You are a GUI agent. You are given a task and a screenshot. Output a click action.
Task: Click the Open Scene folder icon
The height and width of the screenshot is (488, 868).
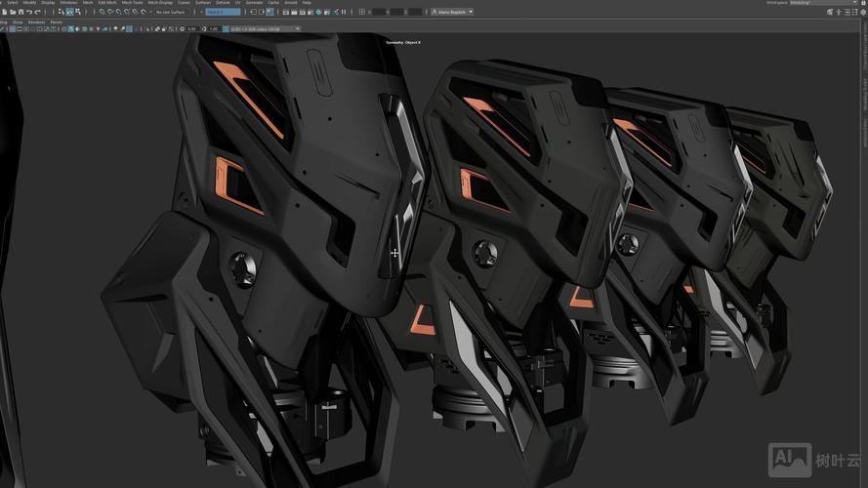[11, 12]
